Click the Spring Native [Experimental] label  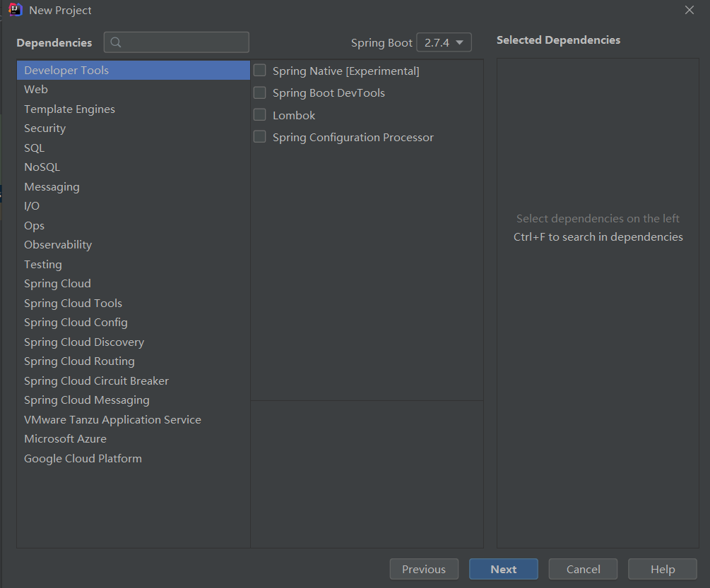(346, 71)
